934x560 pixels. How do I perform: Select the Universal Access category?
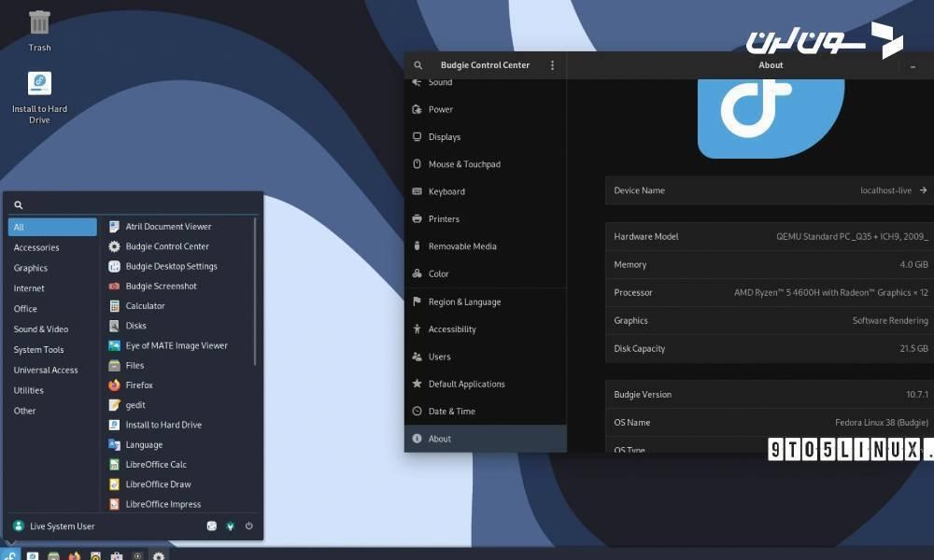[52, 370]
